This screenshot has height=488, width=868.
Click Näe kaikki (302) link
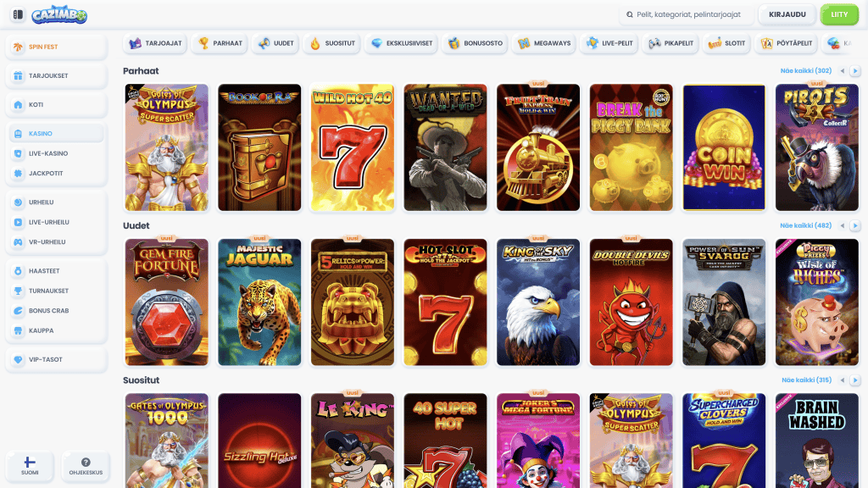pyautogui.click(x=805, y=71)
